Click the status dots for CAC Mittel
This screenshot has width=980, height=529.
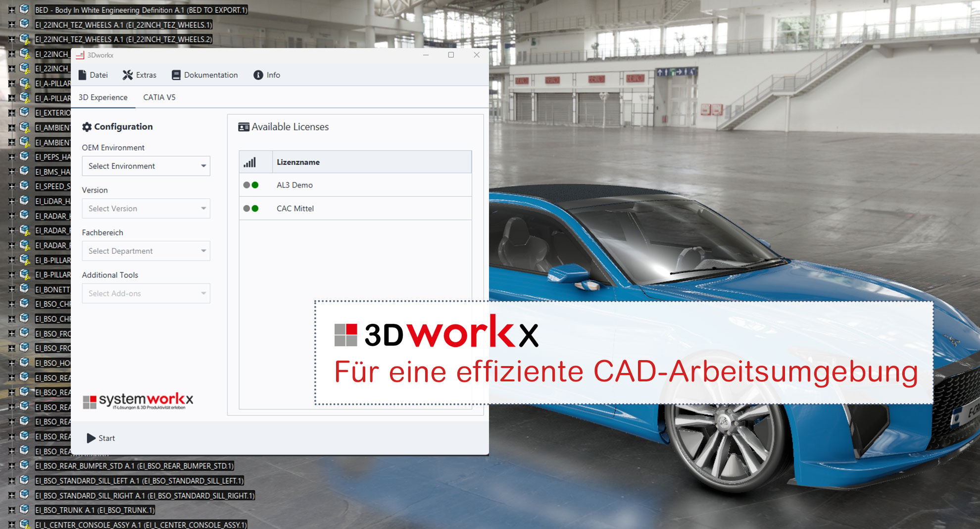tap(251, 209)
